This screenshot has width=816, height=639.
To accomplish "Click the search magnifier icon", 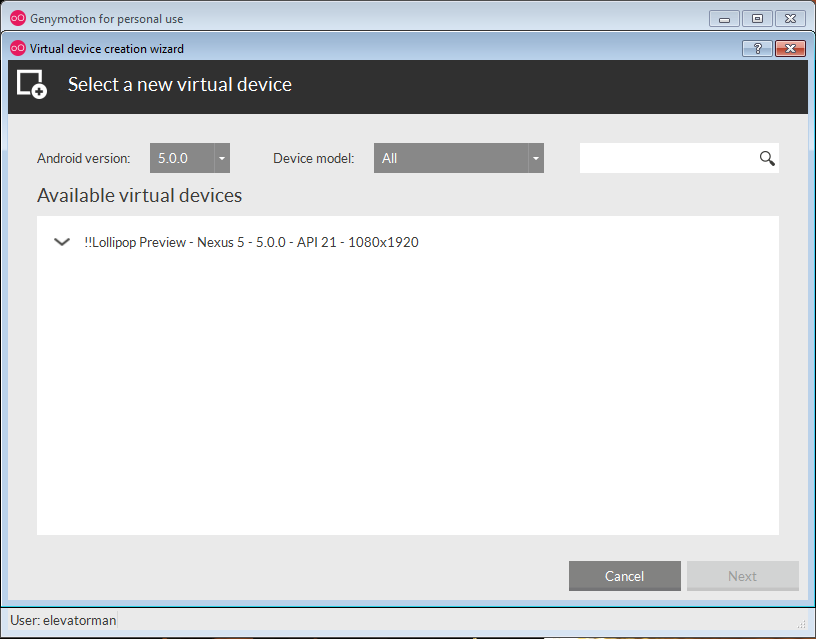I will 767,158.
